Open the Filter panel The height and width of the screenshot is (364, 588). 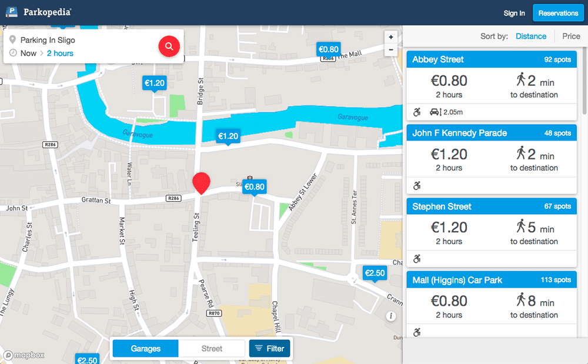pos(269,348)
